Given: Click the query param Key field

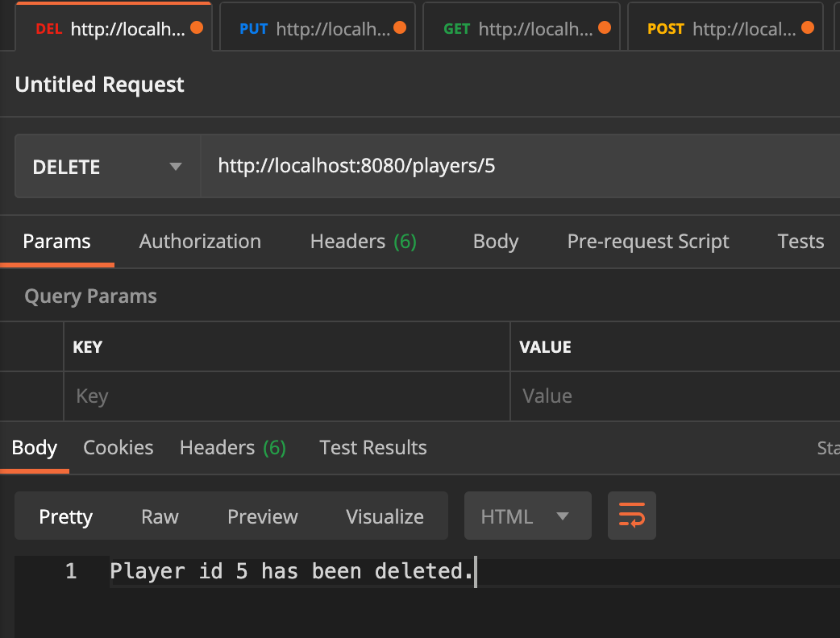Looking at the screenshot, I should tap(286, 396).
